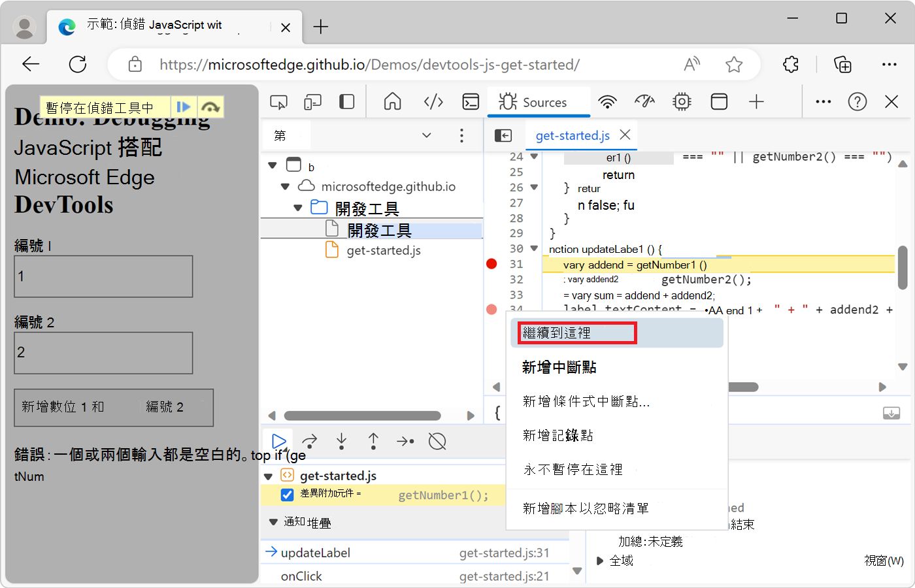915x588 pixels.
Task: Open the Welcome home icon tab
Action: (392, 102)
